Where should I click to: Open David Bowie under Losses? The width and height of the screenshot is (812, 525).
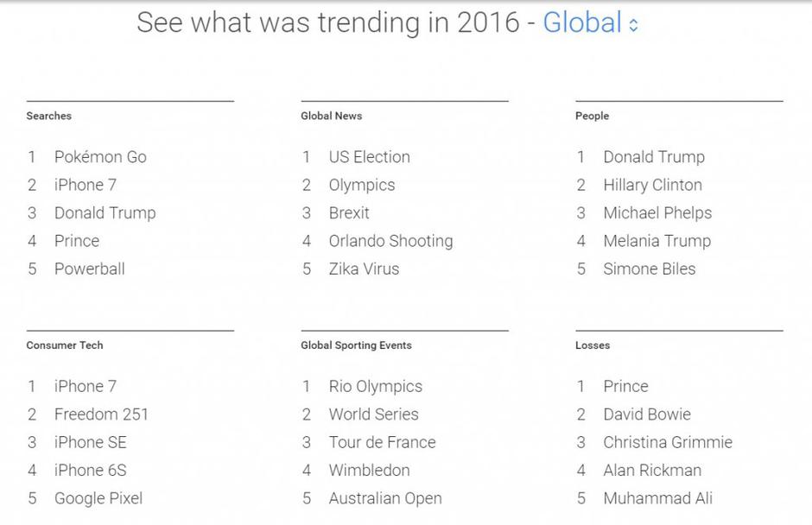647,414
